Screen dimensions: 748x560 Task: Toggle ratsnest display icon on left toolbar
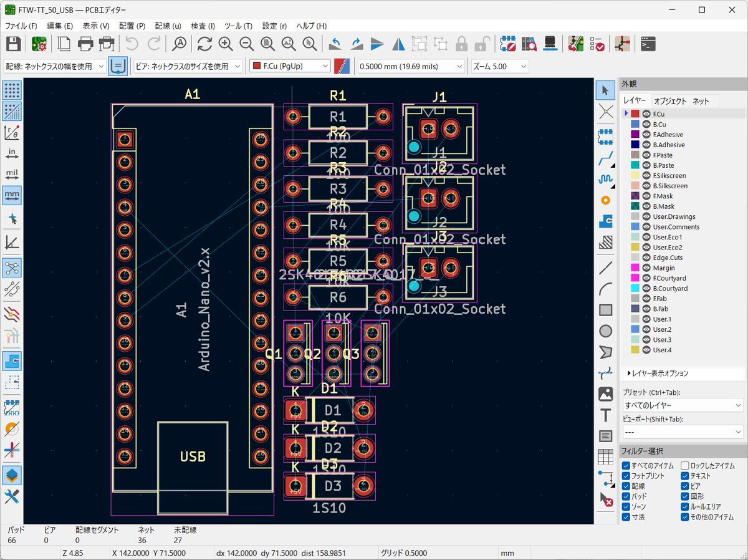coord(12,268)
